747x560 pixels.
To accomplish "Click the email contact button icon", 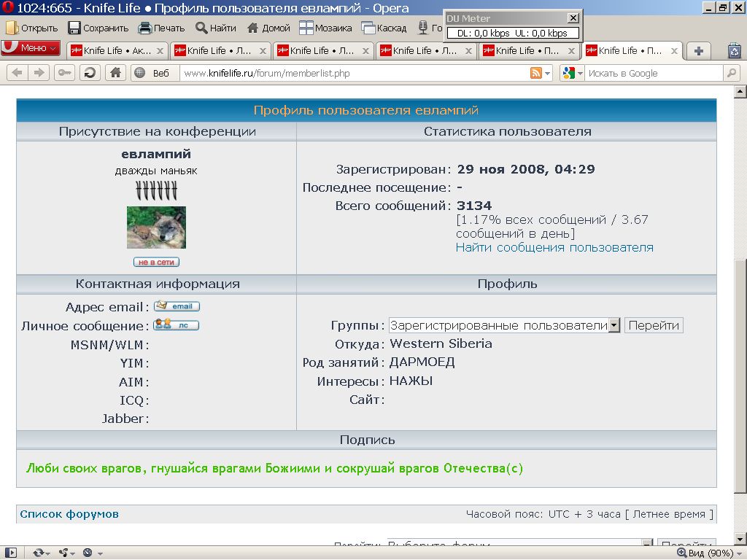I will 177,306.
